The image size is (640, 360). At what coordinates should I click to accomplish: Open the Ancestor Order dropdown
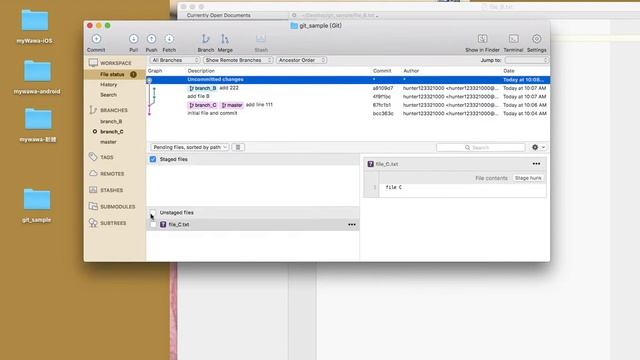coord(301,60)
